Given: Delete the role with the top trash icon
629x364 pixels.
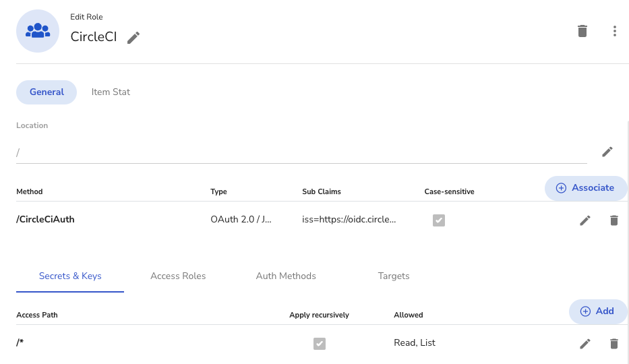Looking at the screenshot, I should (x=582, y=31).
